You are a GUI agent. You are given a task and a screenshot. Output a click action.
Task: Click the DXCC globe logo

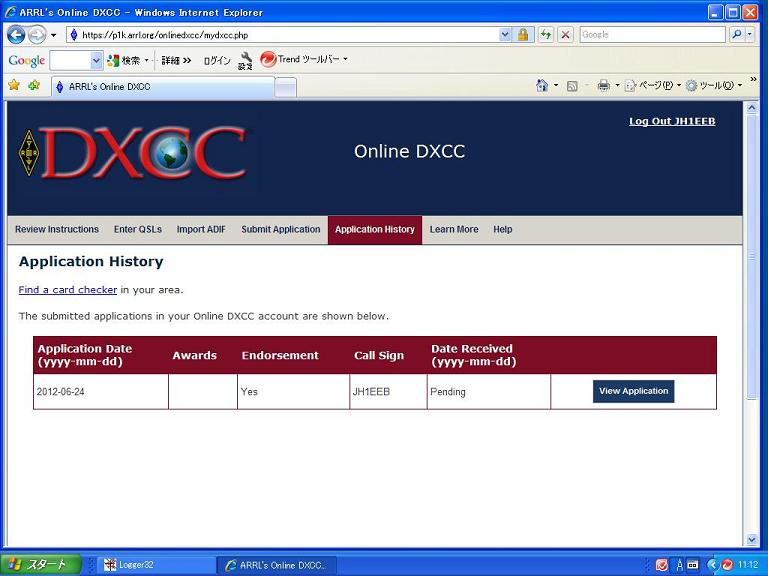point(144,153)
